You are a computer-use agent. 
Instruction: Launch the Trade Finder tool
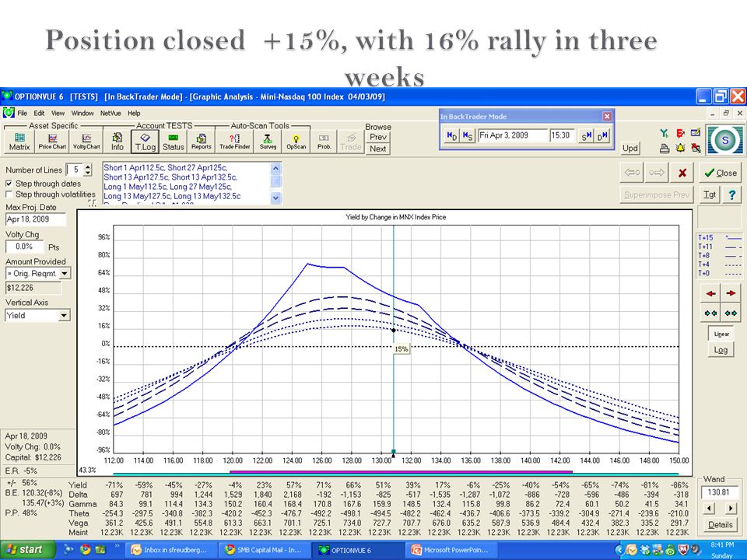click(x=234, y=142)
